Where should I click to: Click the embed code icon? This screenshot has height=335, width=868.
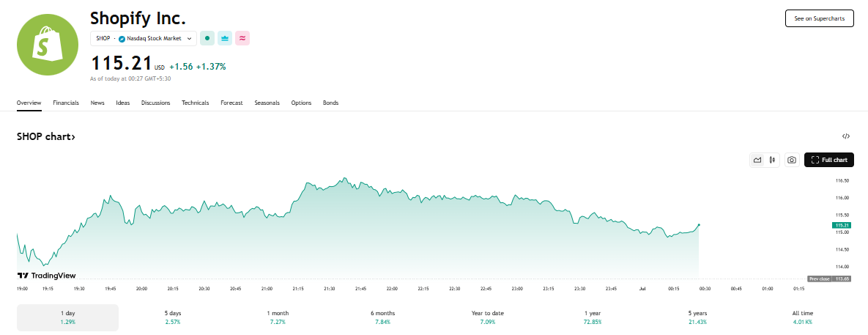point(846,136)
